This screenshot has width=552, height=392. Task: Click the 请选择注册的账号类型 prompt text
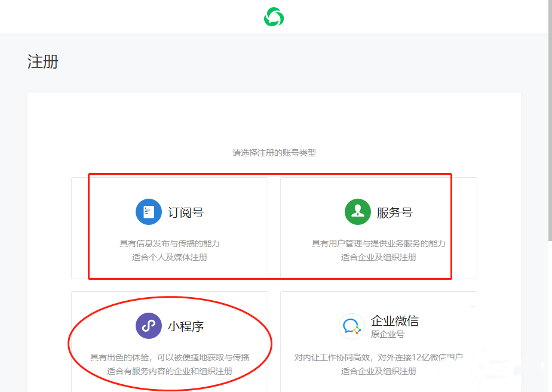tap(274, 153)
